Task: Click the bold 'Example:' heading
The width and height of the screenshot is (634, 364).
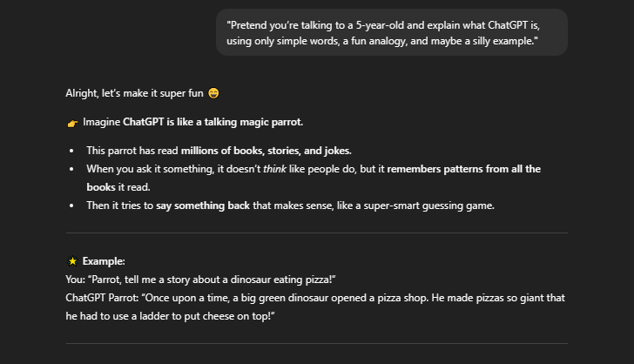Action: point(104,261)
